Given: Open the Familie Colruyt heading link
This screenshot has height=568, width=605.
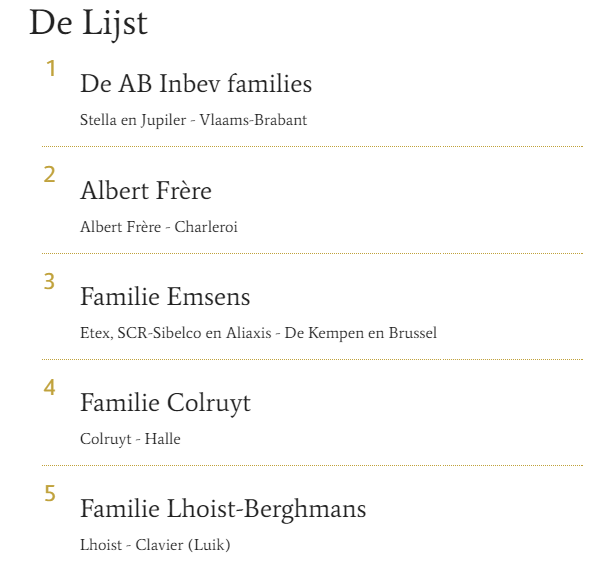Looking at the screenshot, I should 165,404.
